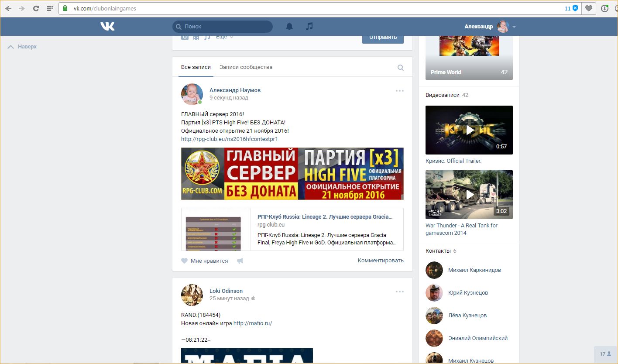The image size is (618, 364).
Task: Open the rpg-club.eu/ns2016hfcontestpr1 link
Action: [x=230, y=139]
